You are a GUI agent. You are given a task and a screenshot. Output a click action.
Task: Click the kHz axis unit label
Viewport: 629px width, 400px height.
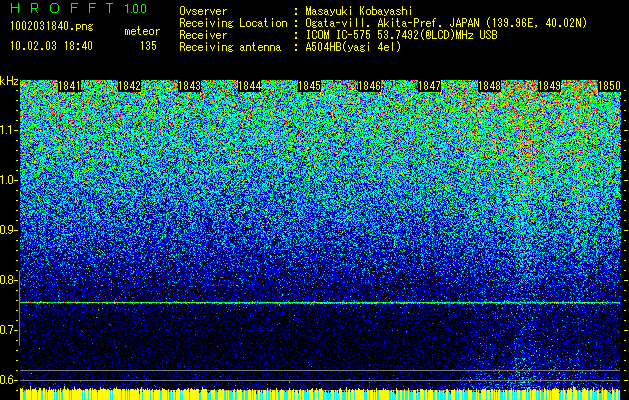pos(9,81)
